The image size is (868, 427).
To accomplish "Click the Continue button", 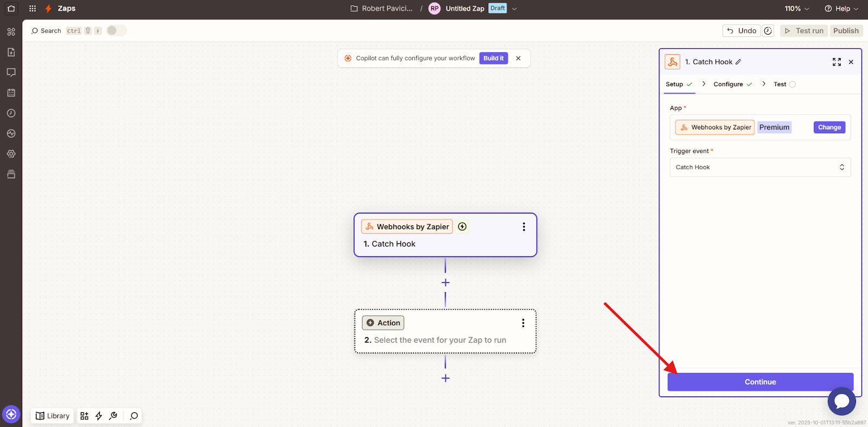I will pyautogui.click(x=760, y=382).
